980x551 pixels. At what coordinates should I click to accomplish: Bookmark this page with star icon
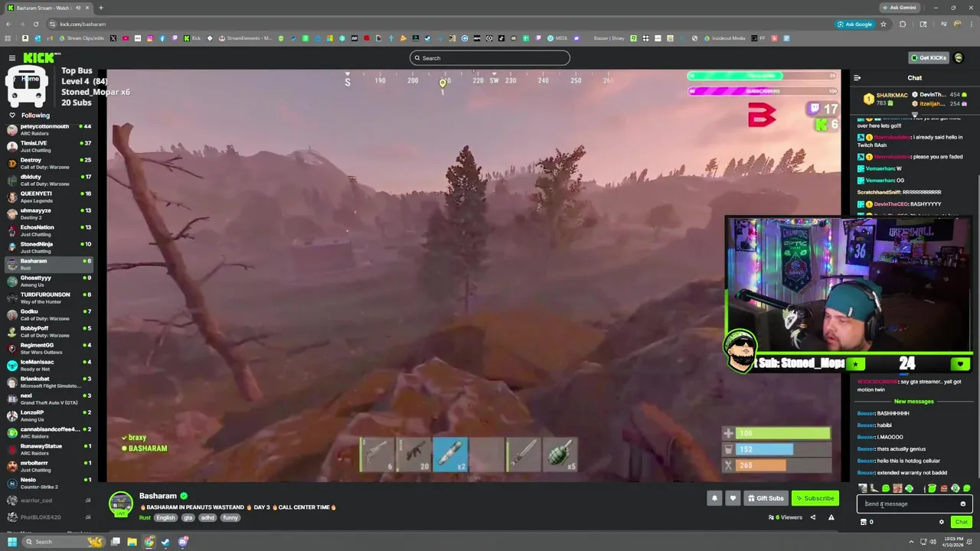tap(884, 24)
